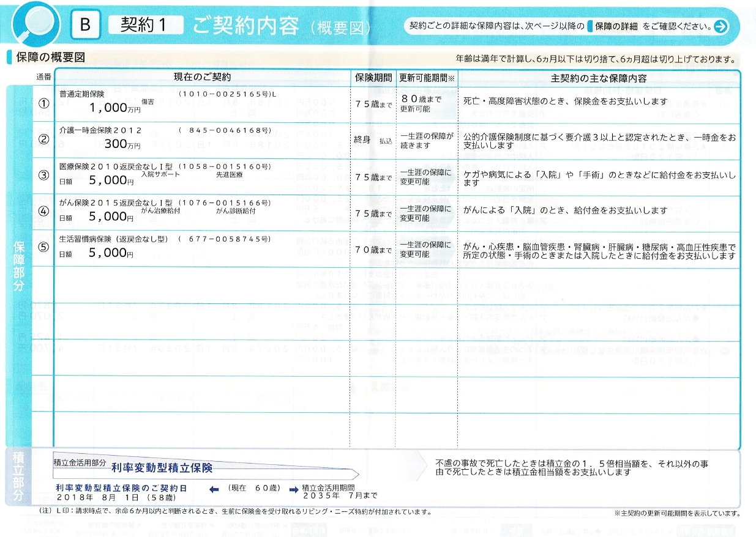Click the 利率変動型積立保険 bar label
Image resolution: width=756 pixels, height=537 pixels.
(x=162, y=468)
